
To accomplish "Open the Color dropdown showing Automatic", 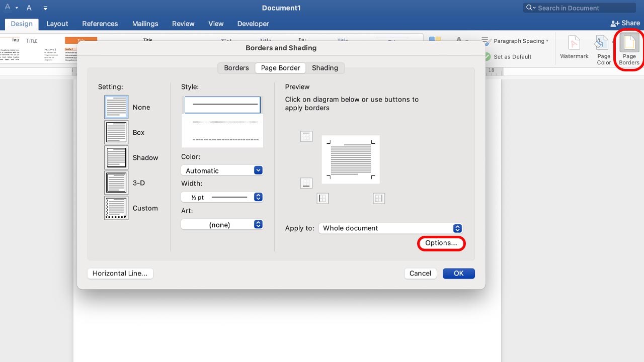I will pyautogui.click(x=222, y=170).
